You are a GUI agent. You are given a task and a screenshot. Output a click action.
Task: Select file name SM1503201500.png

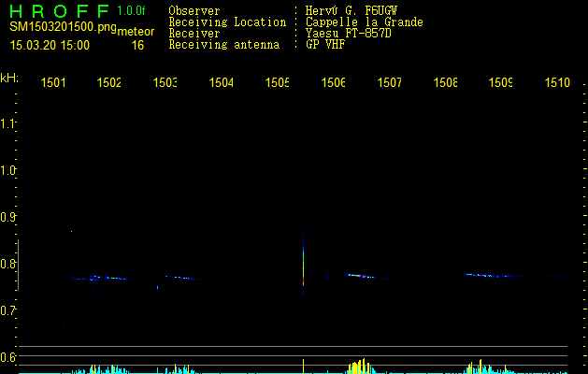point(63,27)
